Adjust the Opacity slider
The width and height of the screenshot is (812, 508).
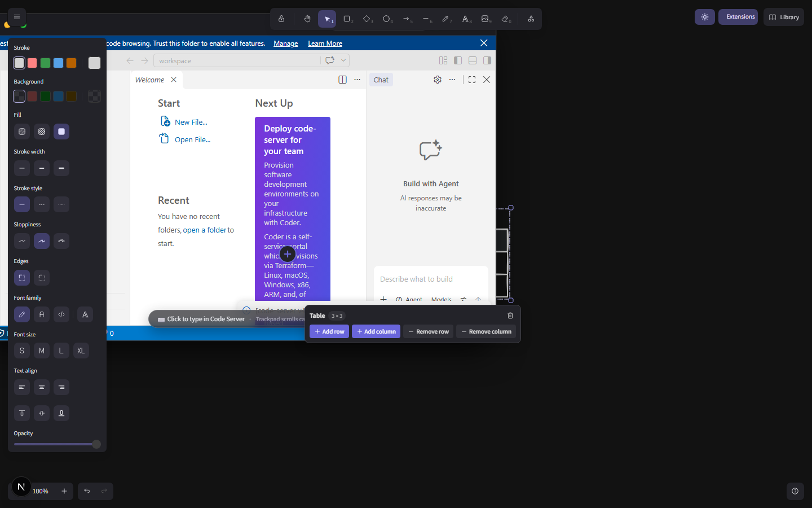tap(57, 444)
